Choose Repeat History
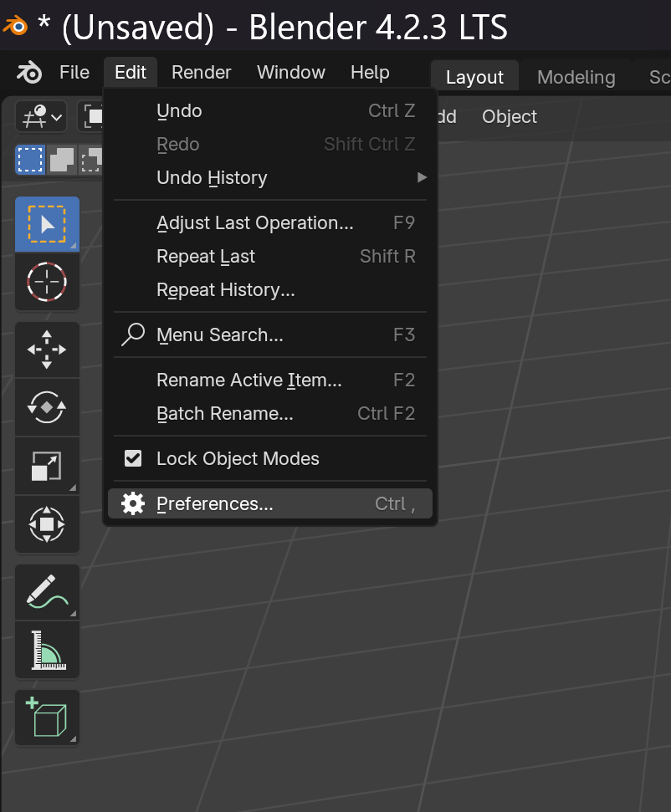Screen dimensions: 671x812 (x=270, y=290)
